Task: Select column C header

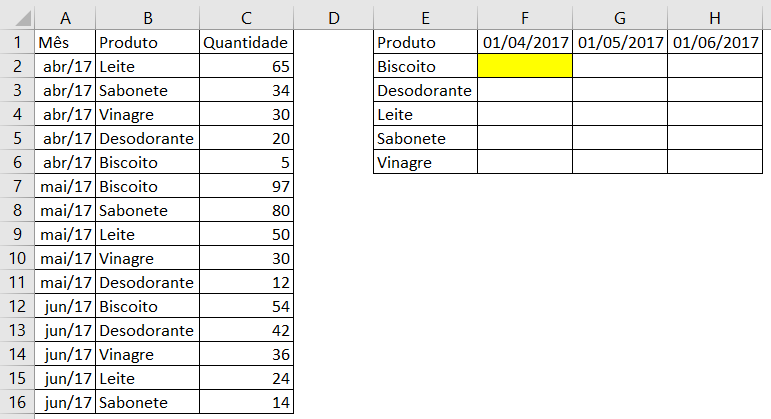Action: 246,16
